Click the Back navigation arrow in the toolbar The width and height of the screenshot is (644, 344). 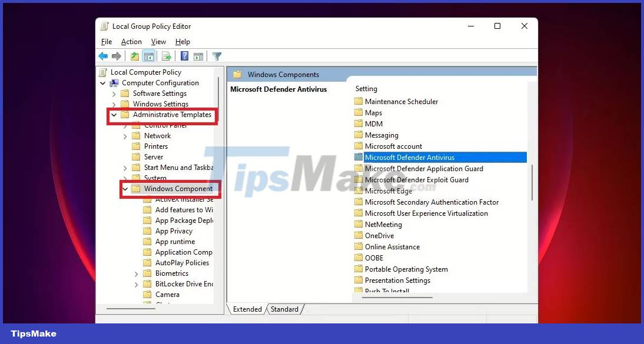(x=103, y=56)
